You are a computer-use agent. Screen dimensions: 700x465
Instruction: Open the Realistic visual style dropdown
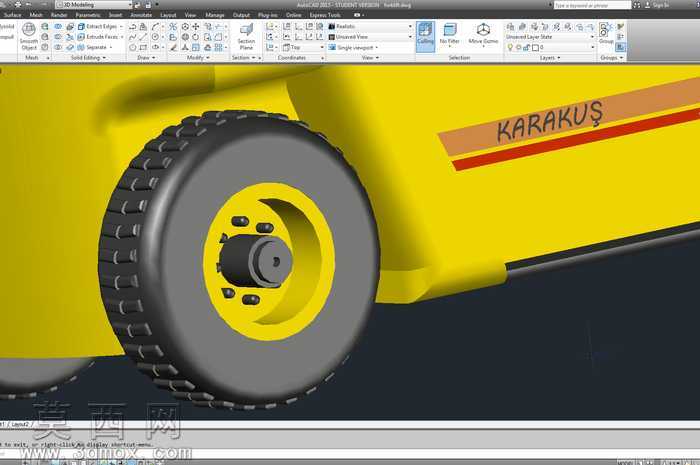370,27
